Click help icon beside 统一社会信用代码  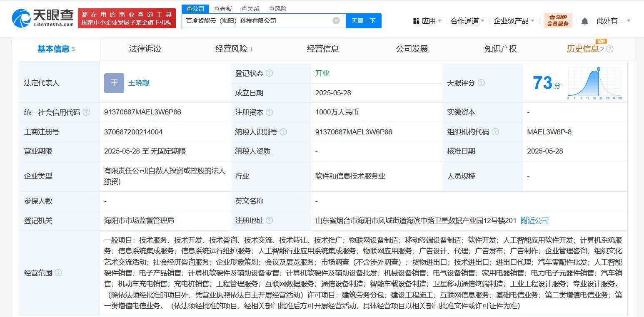[x=86, y=112]
